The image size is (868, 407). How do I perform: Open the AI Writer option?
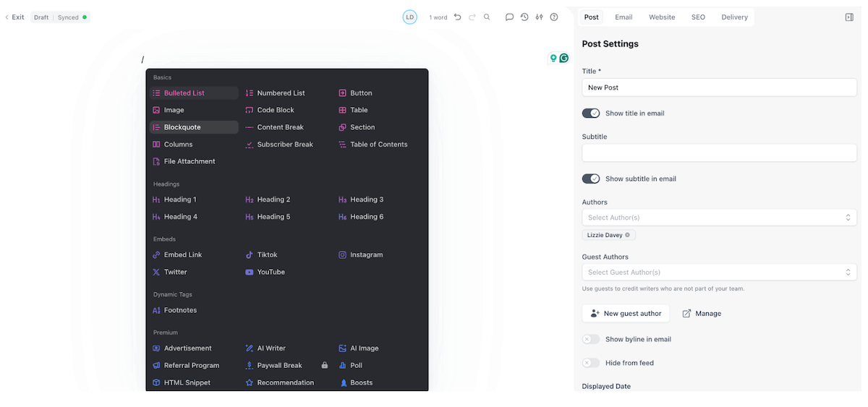(x=266, y=348)
